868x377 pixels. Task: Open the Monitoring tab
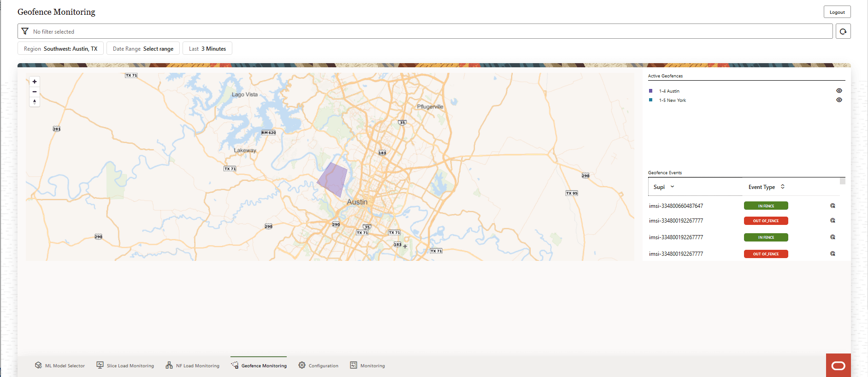(x=367, y=365)
